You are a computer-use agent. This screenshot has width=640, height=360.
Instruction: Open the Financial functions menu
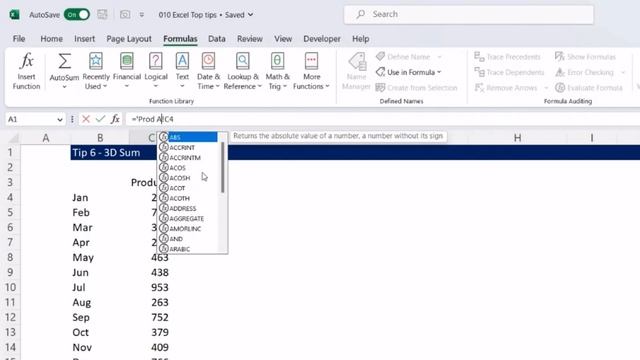pos(127,71)
